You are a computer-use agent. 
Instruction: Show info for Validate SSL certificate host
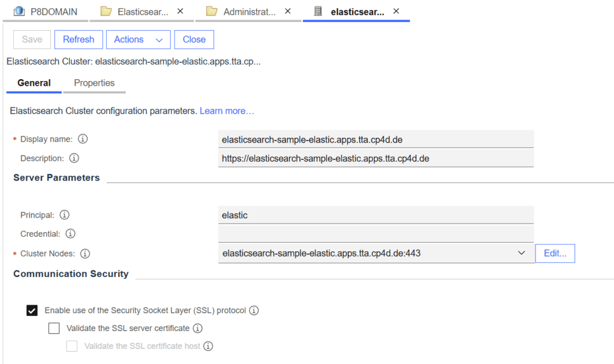208,346
